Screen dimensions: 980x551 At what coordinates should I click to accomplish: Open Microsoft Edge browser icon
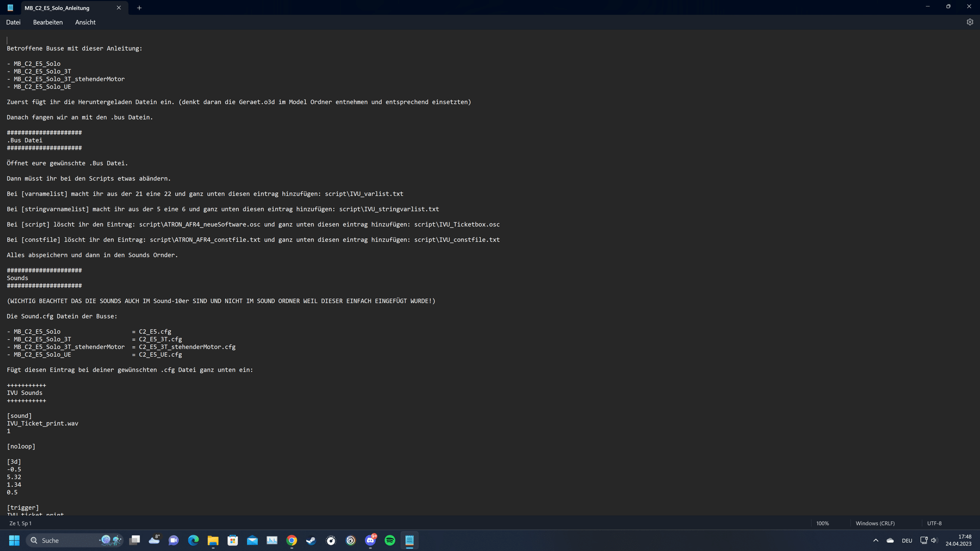click(x=193, y=540)
